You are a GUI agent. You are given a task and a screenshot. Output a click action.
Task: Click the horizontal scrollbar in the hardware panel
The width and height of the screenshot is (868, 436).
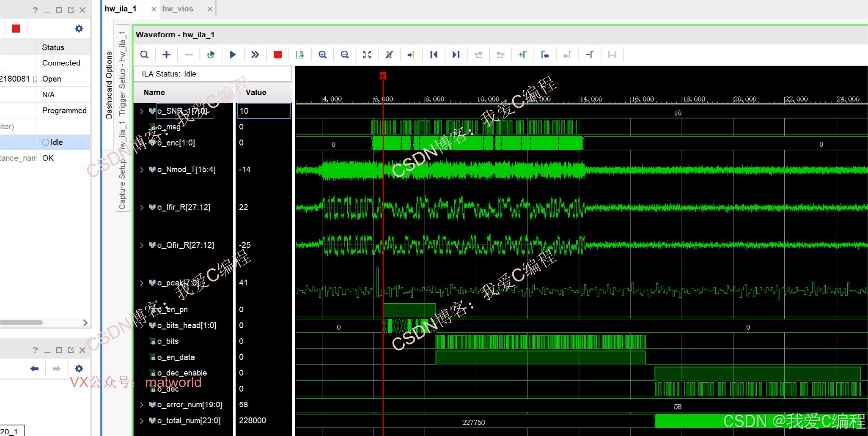pos(22,323)
